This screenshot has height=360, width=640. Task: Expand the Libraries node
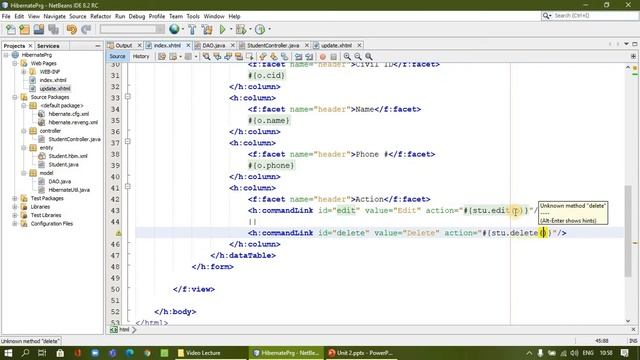(x=15, y=207)
